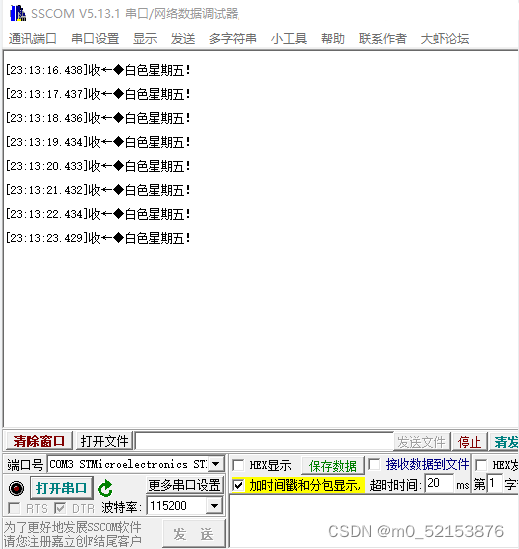
Task: Click the 23:13:23.429 received line
Action: point(98,238)
